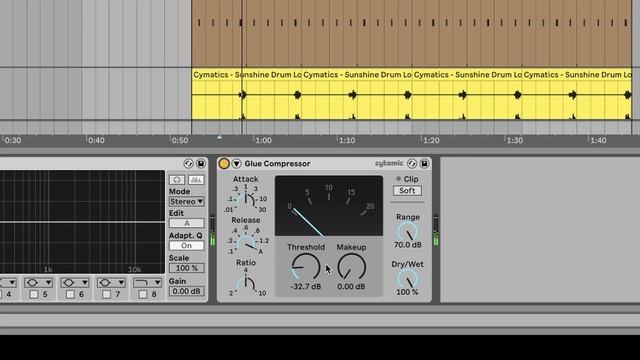This screenshot has height=360, width=640.
Task: Click the cytomic logo
Action: pos(389,163)
